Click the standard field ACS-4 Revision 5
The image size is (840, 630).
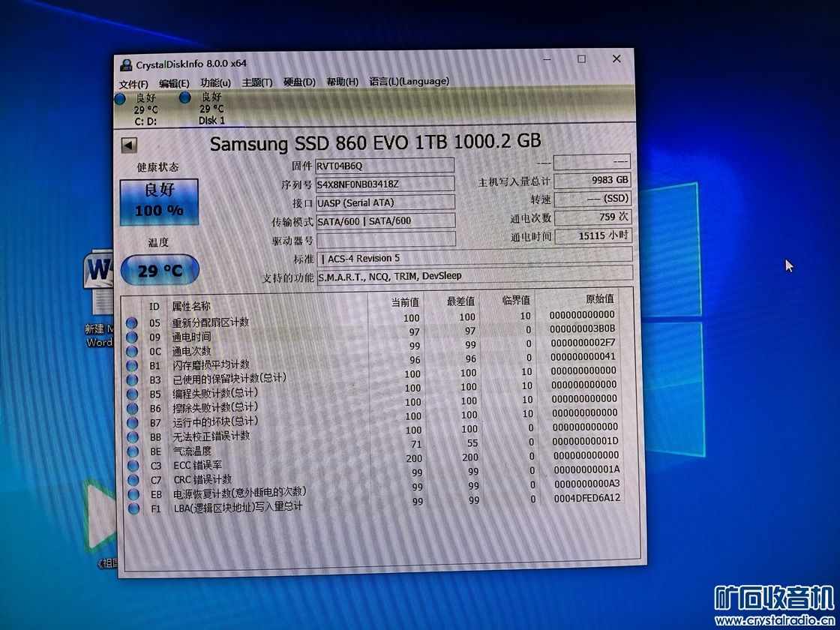pos(475,257)
